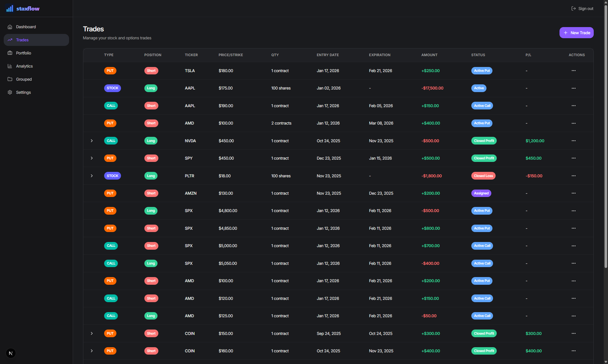
Task: Expand the SPY put trade row
Action: [x=92, y=158]
